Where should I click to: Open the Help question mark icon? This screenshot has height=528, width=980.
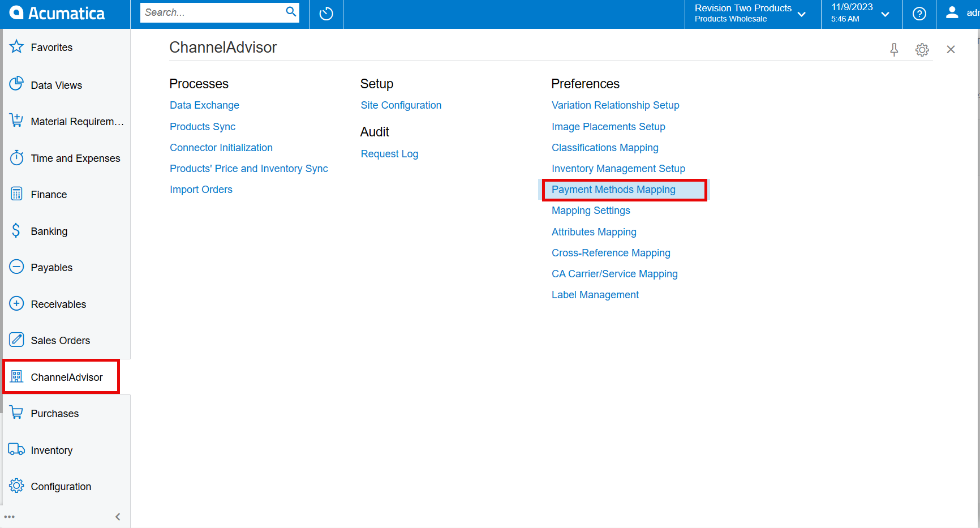click(x=919, y=14)
